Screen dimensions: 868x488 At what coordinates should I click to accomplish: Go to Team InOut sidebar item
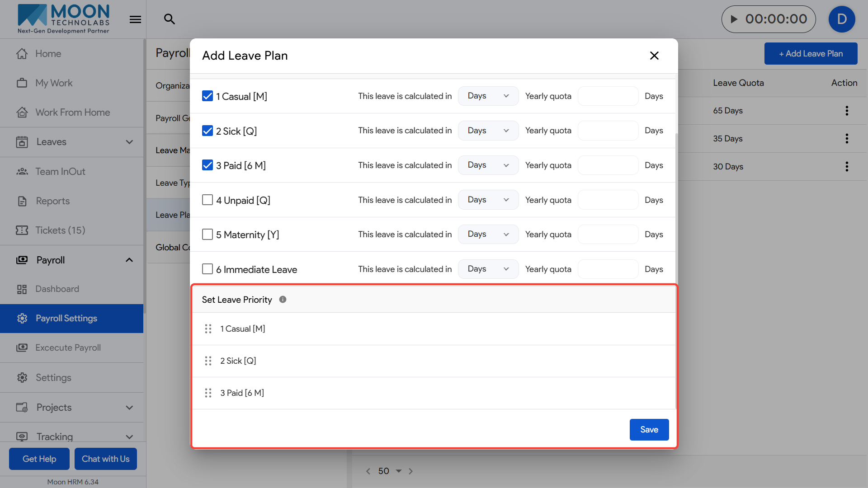coord(60,172)
